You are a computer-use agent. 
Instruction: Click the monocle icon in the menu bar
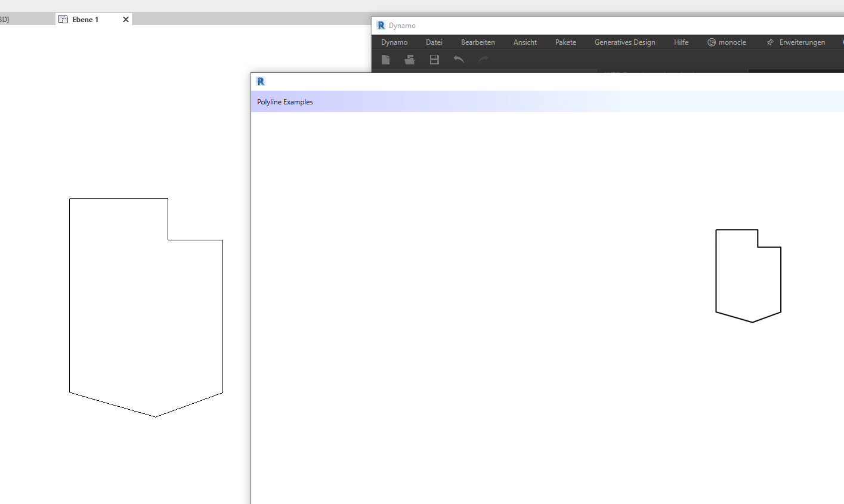coord(711,42)
